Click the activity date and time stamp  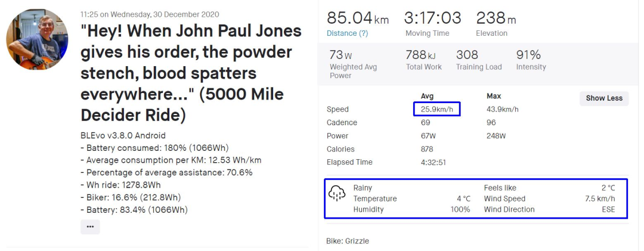150,14
